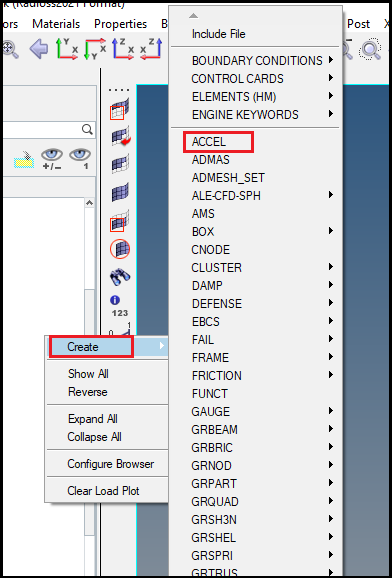392x578 pixels.
Task: Choose Configure Browser in context menu
Action: pyautogui.click(x=111, y=464)
